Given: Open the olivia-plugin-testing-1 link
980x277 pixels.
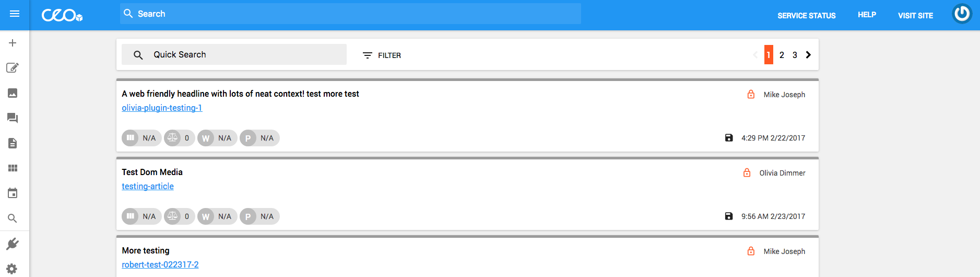Looking at the screenshot, I should tap(162, 108).
